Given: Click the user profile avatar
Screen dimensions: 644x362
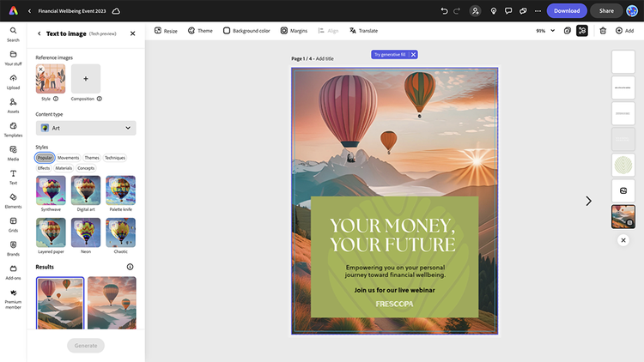Looking at the screenshot, I should click(x=632, y=11).
